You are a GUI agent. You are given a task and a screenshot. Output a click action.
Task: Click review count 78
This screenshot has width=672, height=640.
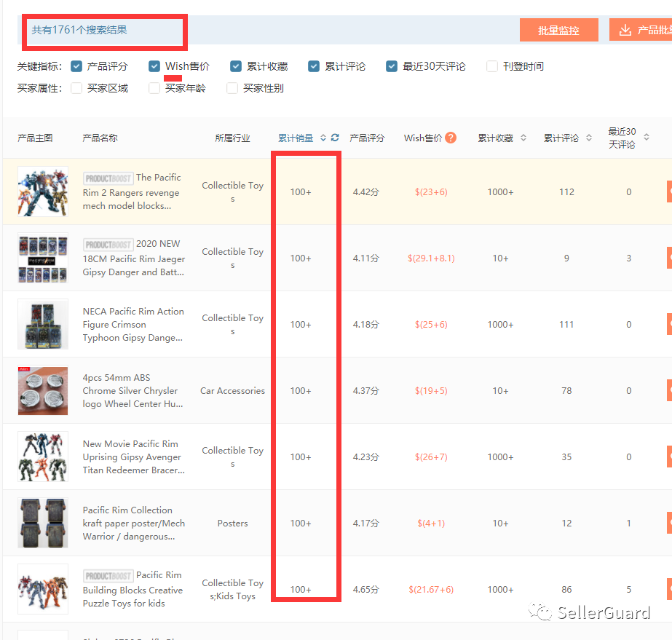pos(566,390)
